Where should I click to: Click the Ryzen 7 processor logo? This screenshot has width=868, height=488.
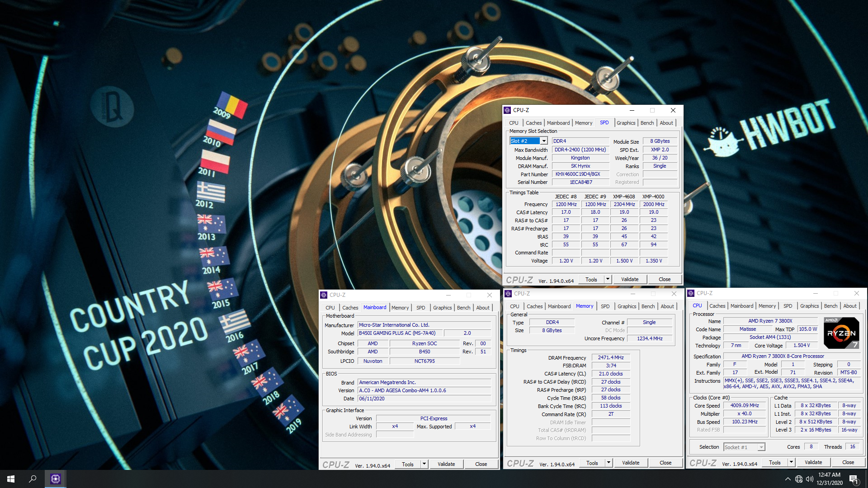841,333
